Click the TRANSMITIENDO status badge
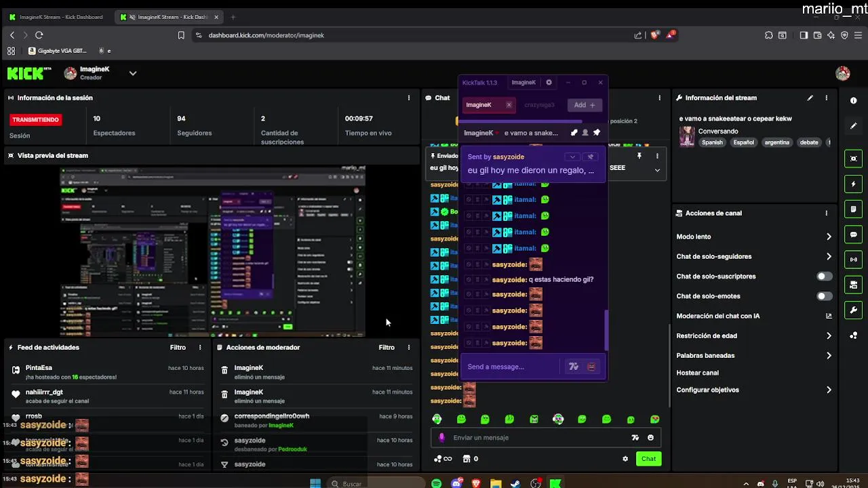 [x=35, y=120]
